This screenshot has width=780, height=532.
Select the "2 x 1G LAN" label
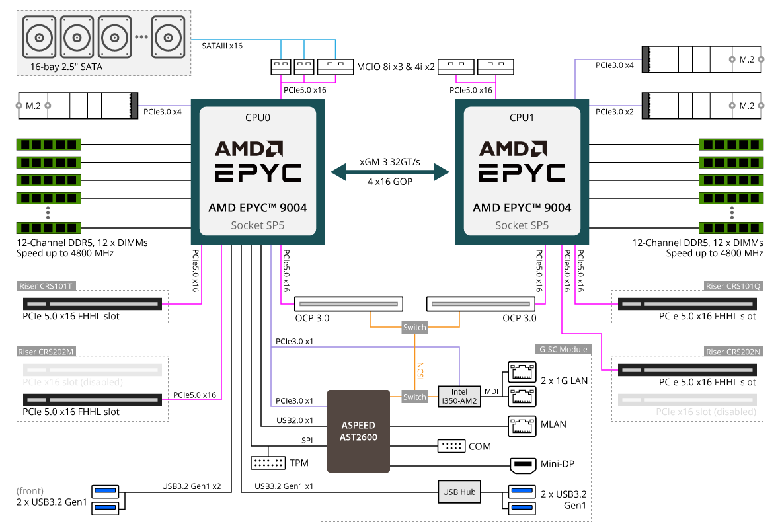(564, 381)
